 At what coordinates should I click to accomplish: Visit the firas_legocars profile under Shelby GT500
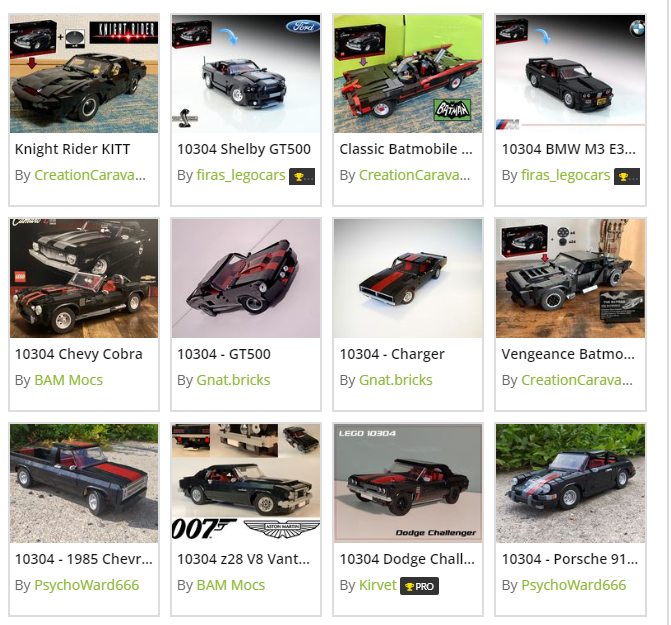(x=241, y=175)
